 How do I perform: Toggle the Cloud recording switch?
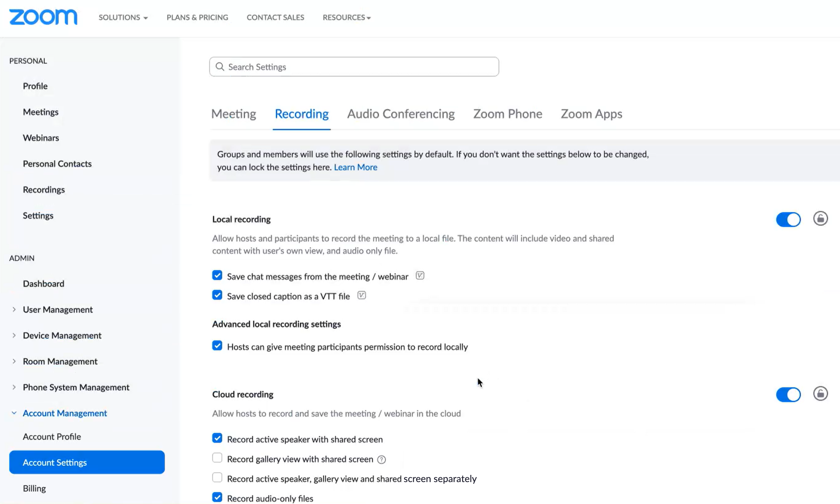point(788,395)
